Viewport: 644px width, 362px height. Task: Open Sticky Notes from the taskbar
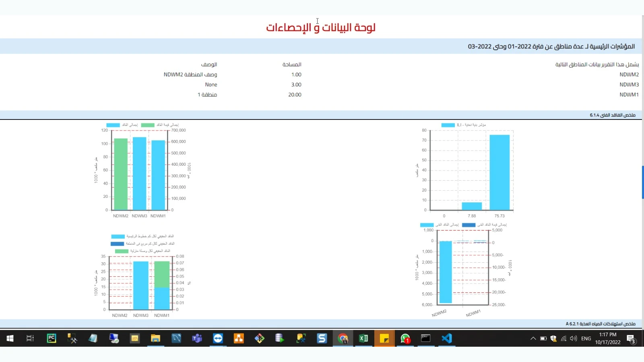point(384,338)
